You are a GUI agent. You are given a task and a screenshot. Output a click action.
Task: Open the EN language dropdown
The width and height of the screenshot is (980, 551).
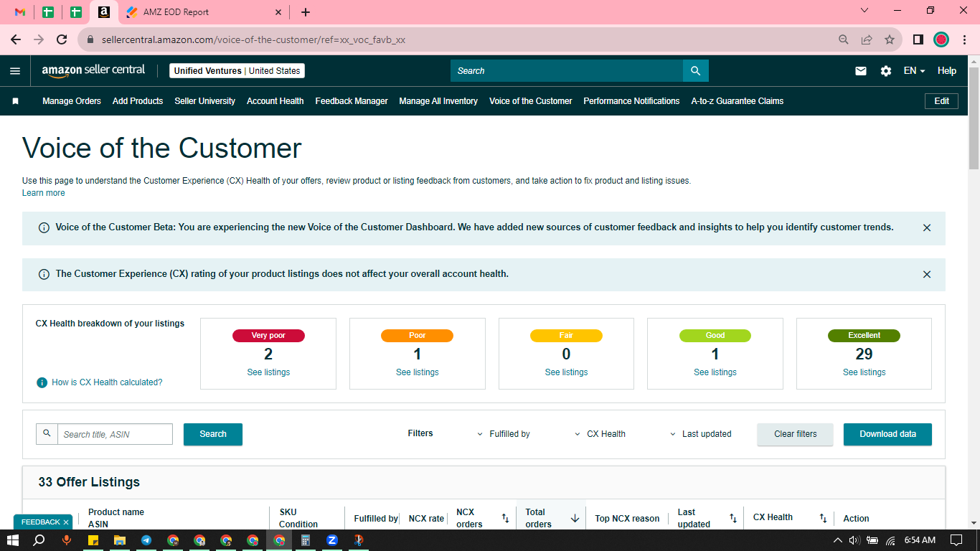pos(914,71)
